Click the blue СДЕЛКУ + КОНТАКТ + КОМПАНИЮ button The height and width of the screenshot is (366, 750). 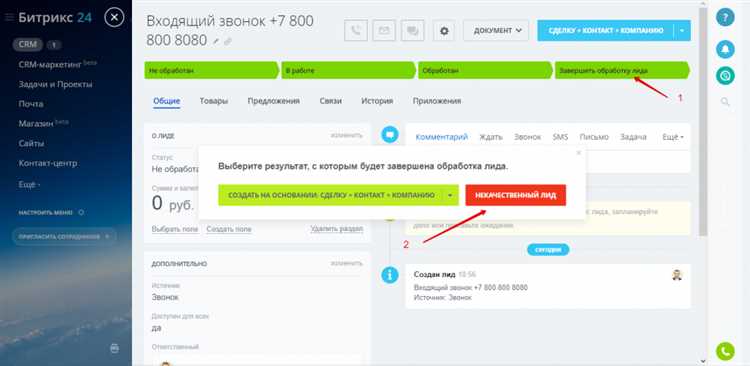606,31
